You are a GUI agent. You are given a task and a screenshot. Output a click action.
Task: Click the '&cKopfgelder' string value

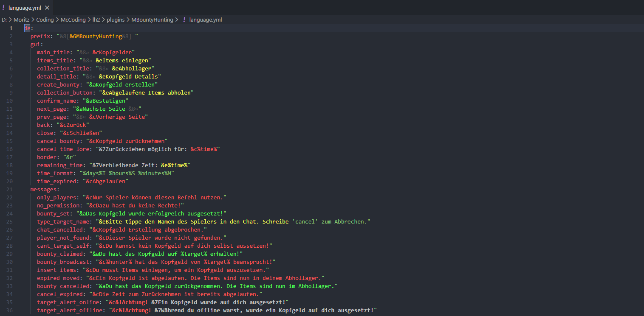tap(112, 52)
